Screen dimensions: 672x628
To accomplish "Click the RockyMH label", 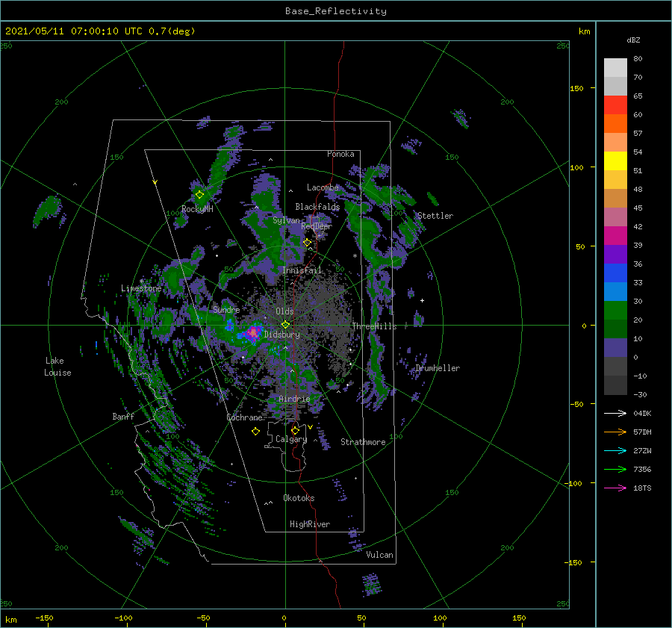I will 197,209.
